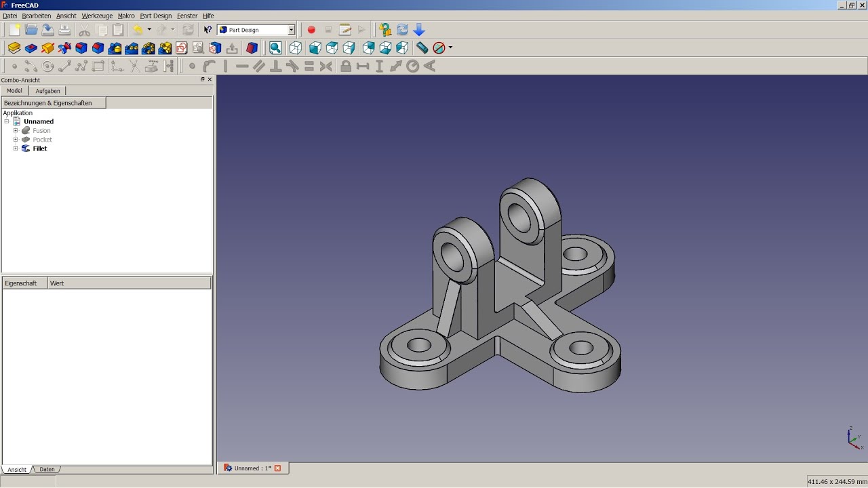The height and width of the screenshot is (488, 868).
Task: Close the Unnamed : 1* document tab
Action: [x=277, y=468]
